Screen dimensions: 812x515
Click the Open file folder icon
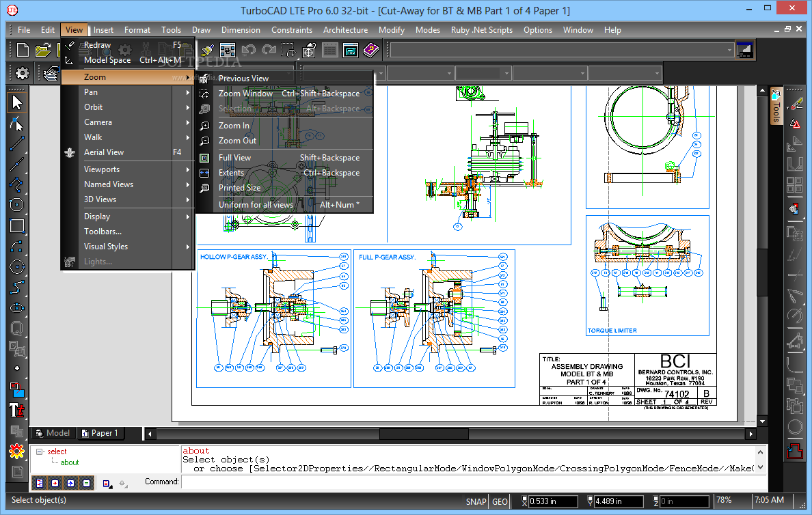pyautogui.click(x=43, y=51)
